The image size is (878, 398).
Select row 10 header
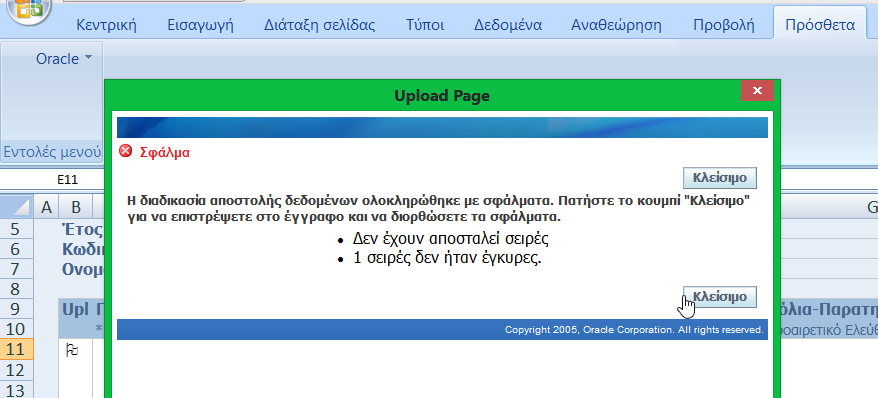(17, 329)
